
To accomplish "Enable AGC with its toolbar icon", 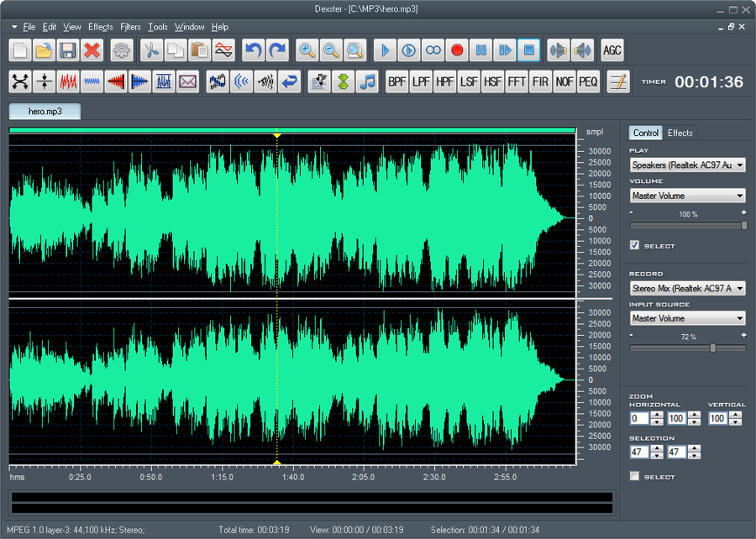I will tap(612, 50).
